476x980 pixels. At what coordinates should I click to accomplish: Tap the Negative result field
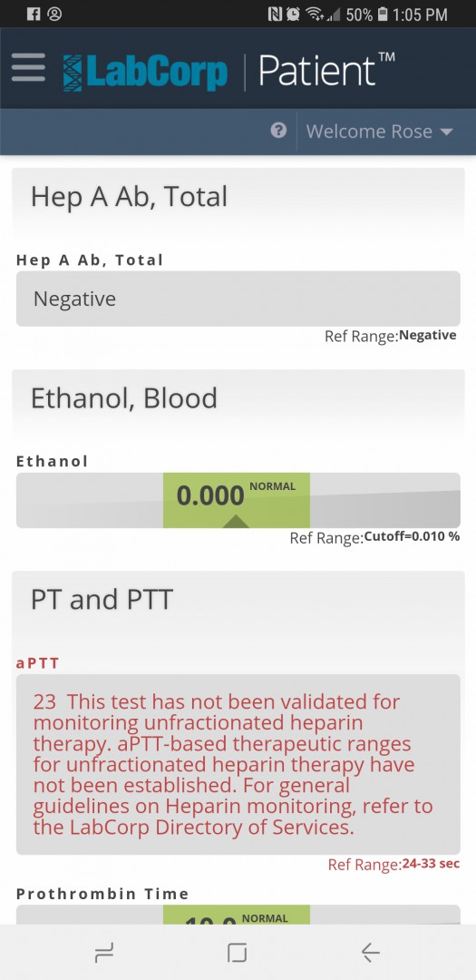click(x=238, y=299)
